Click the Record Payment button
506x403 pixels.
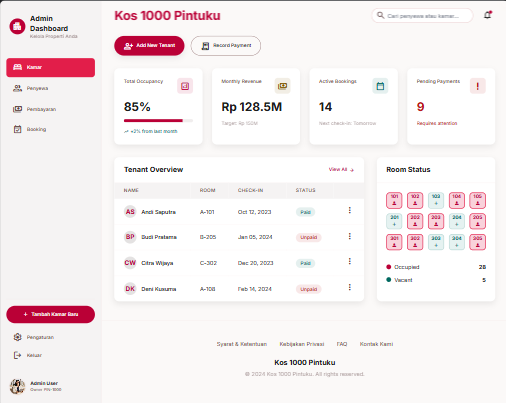(226, 46)
